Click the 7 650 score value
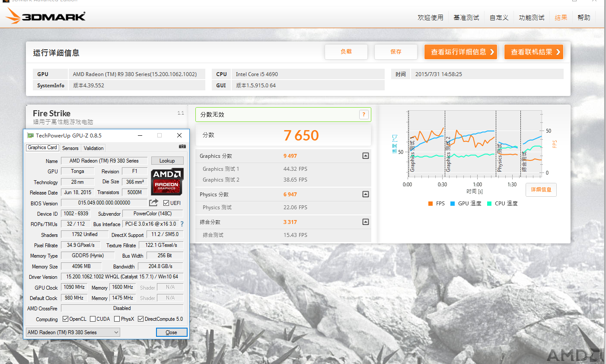This screenshot has width=606, height=364. pos(301,135)
